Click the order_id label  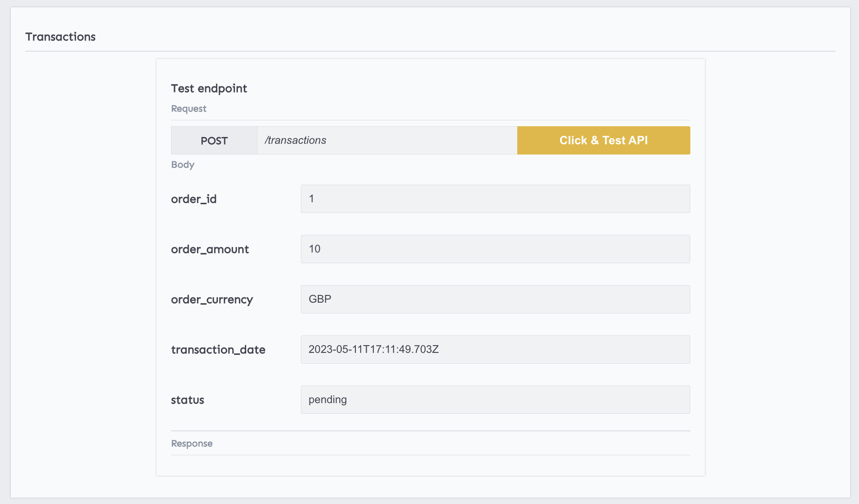pos(194,199)
